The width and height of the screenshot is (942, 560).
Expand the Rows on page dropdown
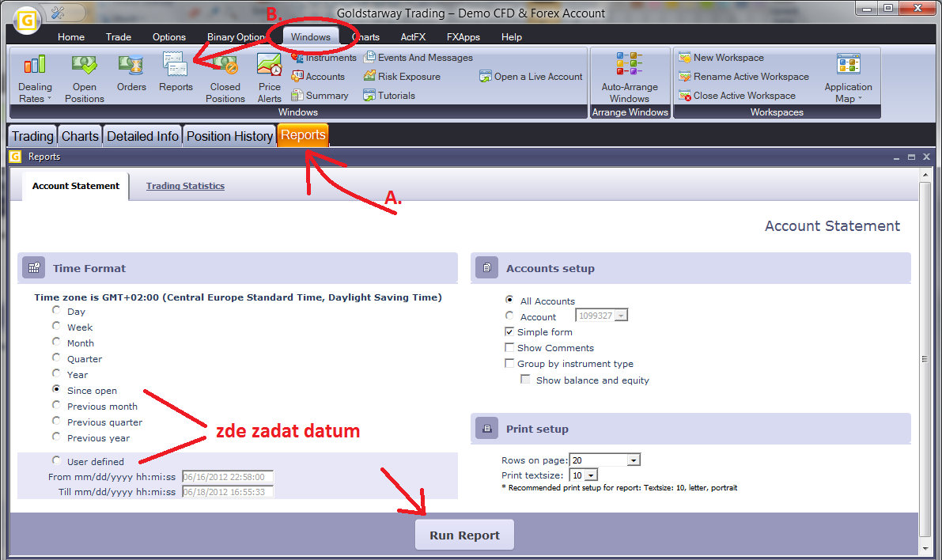click(x=634, y=460)
